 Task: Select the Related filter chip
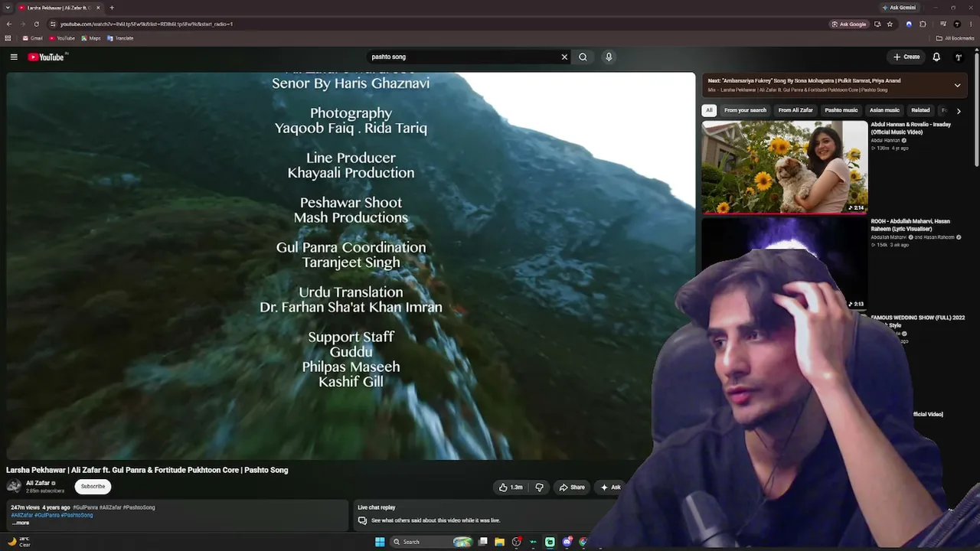(x=920, y=110)
